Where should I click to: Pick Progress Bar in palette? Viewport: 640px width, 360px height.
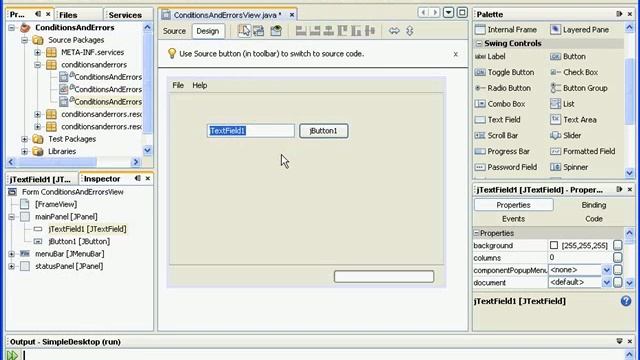click(502, 151)
